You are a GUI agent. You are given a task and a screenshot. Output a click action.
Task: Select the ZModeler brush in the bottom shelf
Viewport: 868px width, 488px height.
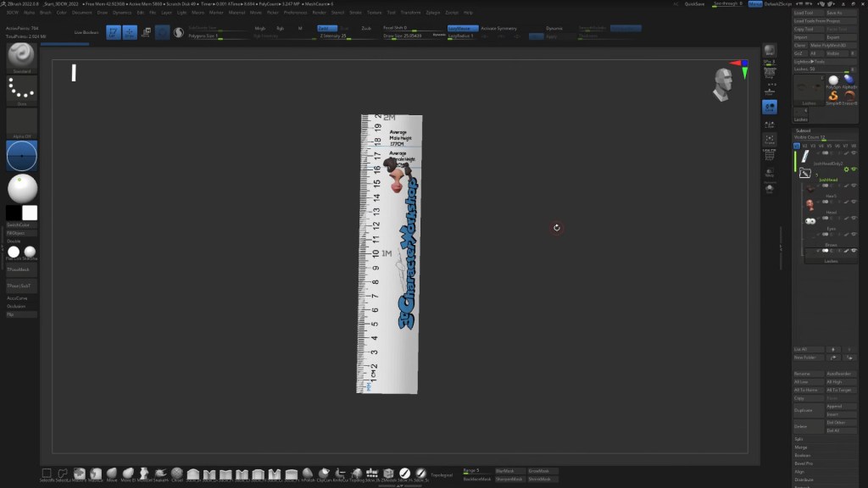click(388, 474)
